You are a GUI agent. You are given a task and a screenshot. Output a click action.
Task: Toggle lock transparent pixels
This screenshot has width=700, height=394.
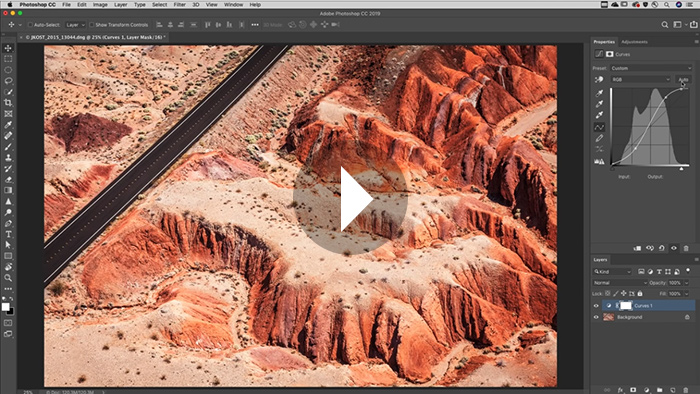coord(608,294)
